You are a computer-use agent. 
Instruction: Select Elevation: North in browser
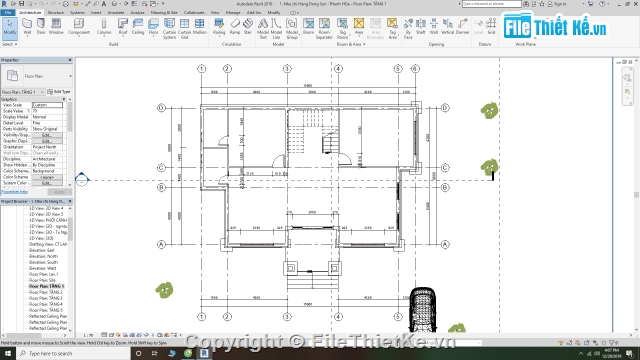43,256
